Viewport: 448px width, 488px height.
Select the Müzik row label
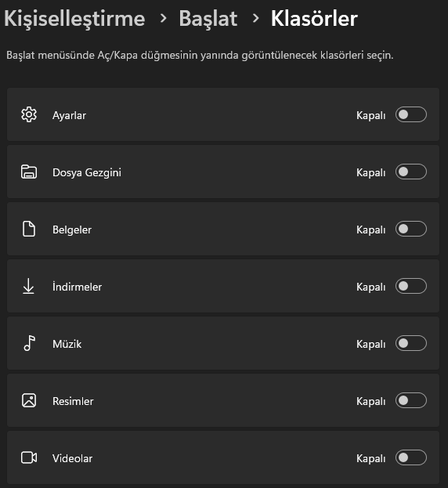(x=67, y=344)
